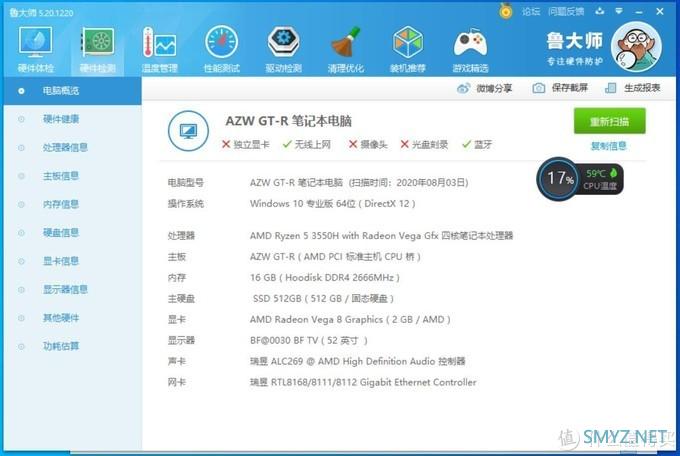Click SSD 512GB disk value
The image size is (680, 456).
[x=324, y=299]
